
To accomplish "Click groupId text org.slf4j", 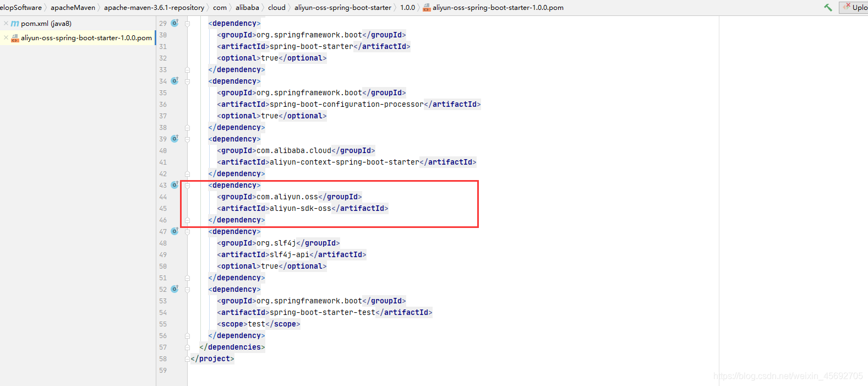I will [x=276, y=243].
